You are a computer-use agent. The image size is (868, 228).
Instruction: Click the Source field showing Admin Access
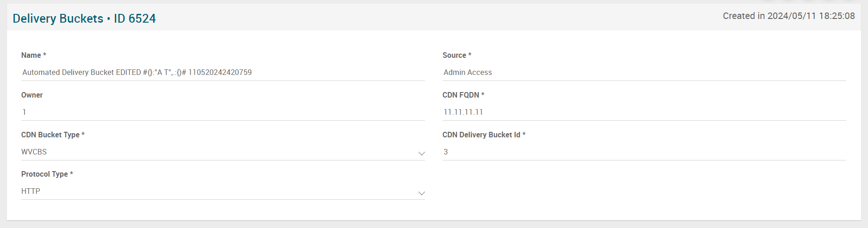point(643,73)
